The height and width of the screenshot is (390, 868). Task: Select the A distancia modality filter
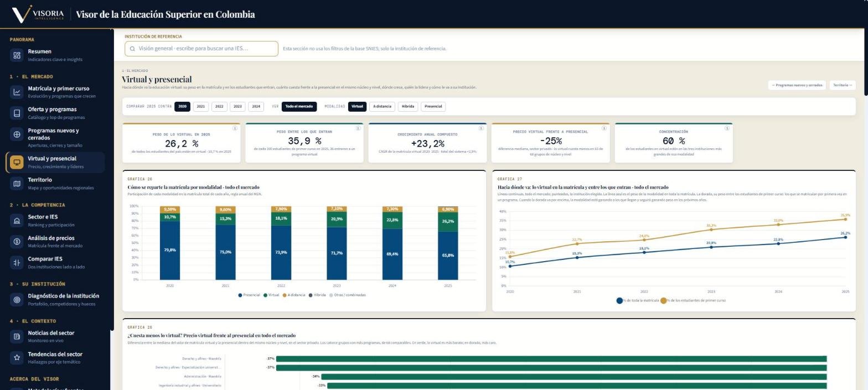(x=382, y=107)
